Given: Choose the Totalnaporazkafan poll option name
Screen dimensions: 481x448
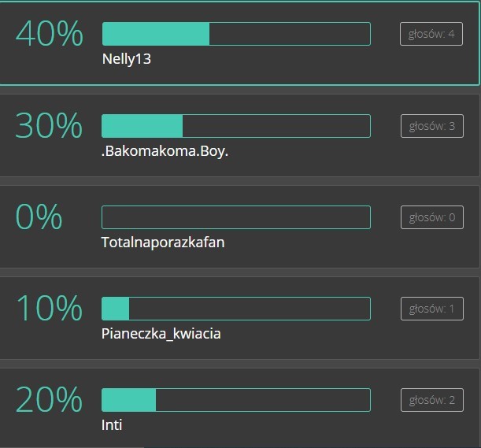Looking at the screenshot, I should (163, 242).
